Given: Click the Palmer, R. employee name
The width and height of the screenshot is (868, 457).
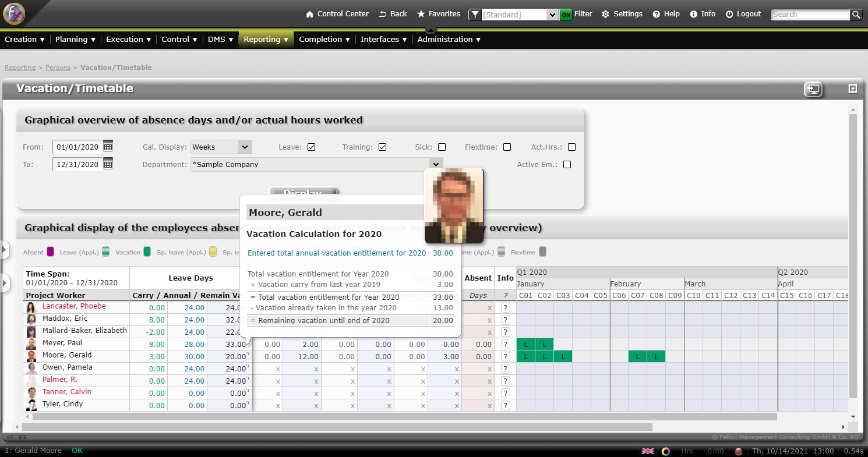Looking at the screenshot, I should 60,380.
